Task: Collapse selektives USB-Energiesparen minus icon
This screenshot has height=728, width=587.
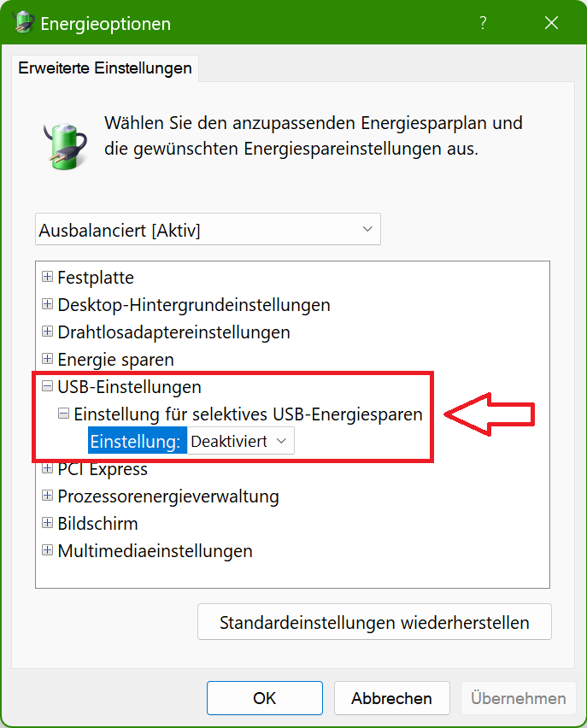Action: 63,414
